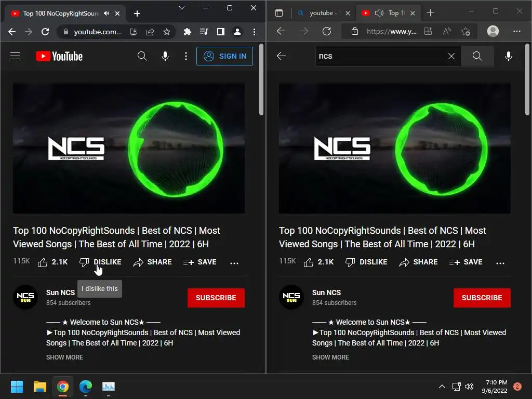This screenshot has height=399, width=532.
Task: Select Top 100 NoCopyRightSounds tab in Chrome
Action: click(x=60, y=13)
